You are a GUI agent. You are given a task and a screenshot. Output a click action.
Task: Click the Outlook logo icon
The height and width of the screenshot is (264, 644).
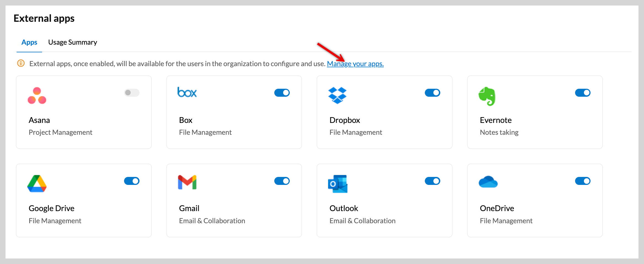(x=338, y=184)
